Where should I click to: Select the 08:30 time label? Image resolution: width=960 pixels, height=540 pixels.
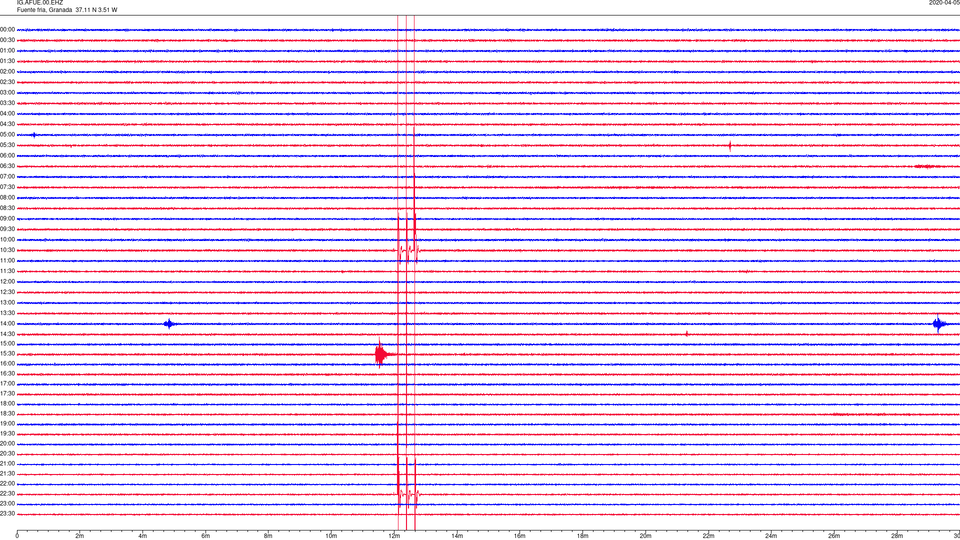pyautogui.click(x=7, y=208)
